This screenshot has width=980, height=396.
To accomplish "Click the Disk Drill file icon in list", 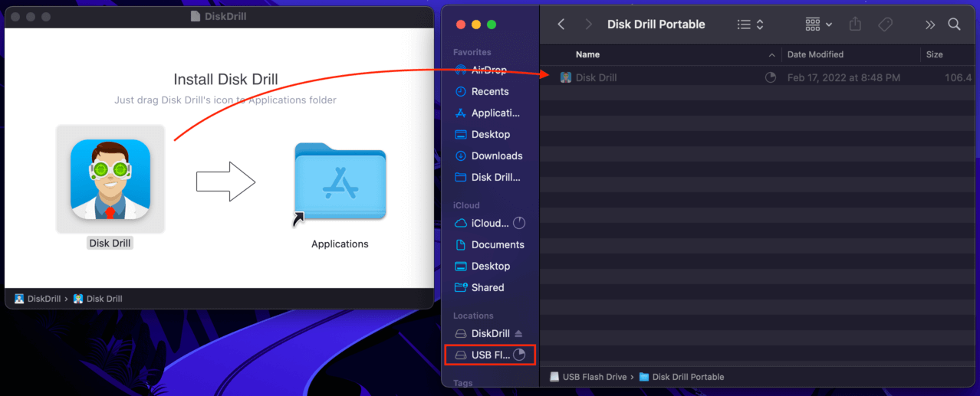I will point(566,77).
